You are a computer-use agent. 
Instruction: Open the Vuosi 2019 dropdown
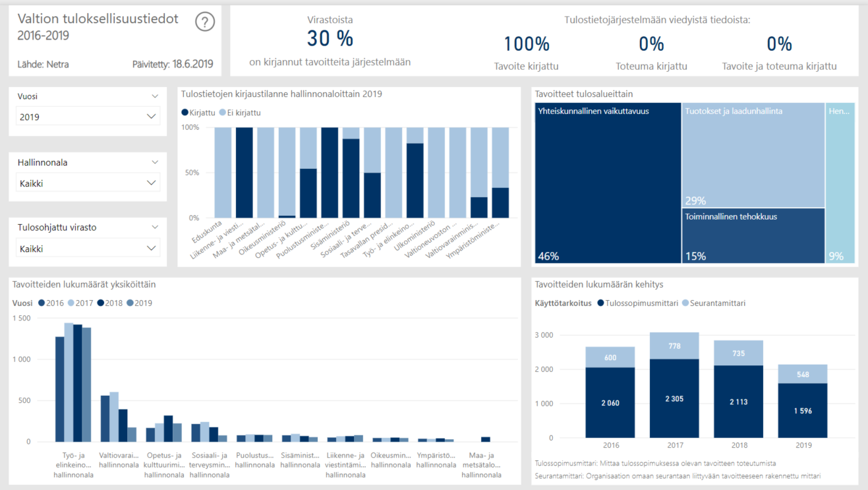point(88,117)
